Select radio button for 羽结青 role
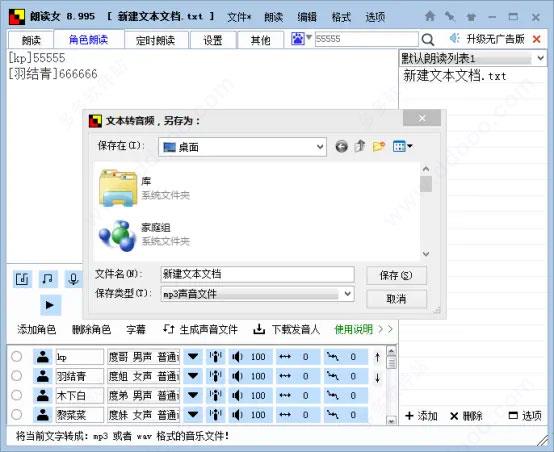 [x=16, y=376]
